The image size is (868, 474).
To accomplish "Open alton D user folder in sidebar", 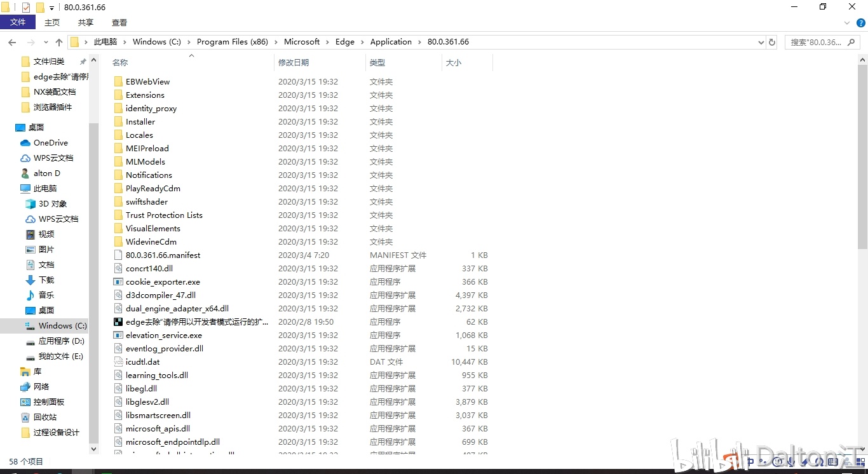I will (46, 173).
